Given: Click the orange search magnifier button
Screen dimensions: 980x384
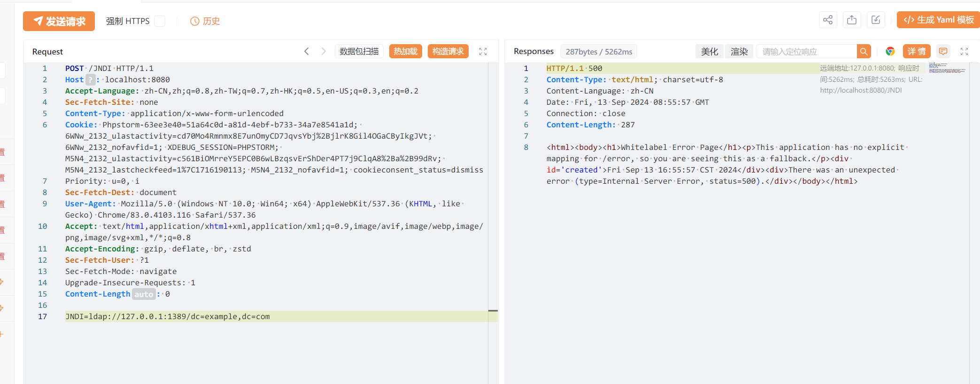Looking at the screenshot, I should pos(864,52).
